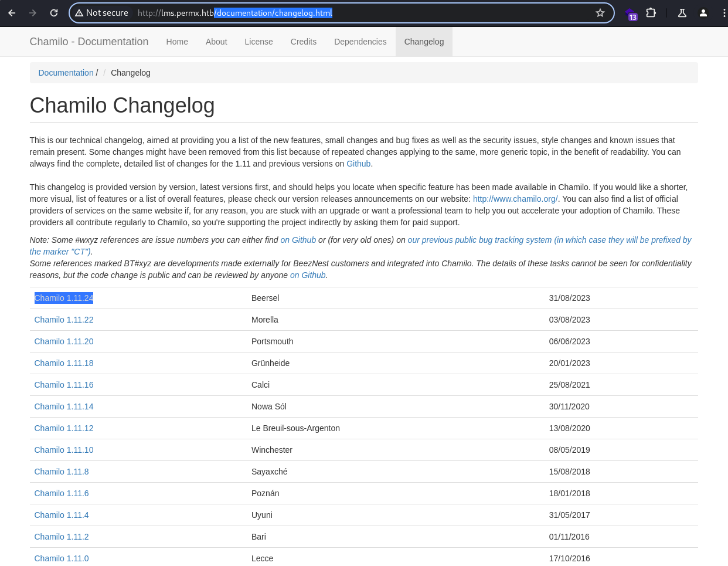Select the Changelog nav tab
This screenshot has width=728, height=566.
click(424, 42)
